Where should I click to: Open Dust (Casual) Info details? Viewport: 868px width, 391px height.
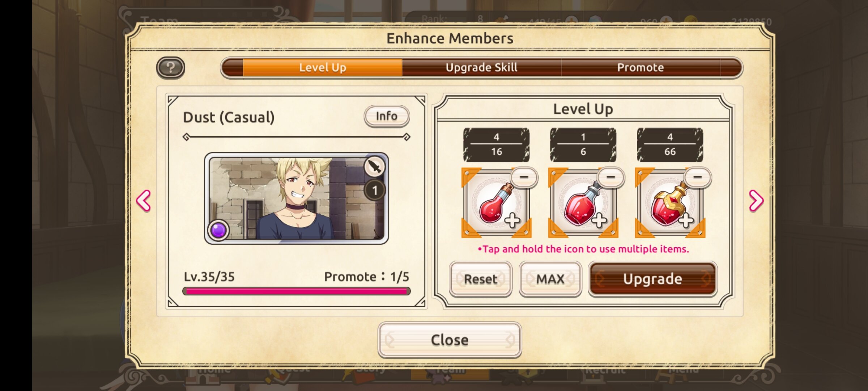[x=387, y=116]
